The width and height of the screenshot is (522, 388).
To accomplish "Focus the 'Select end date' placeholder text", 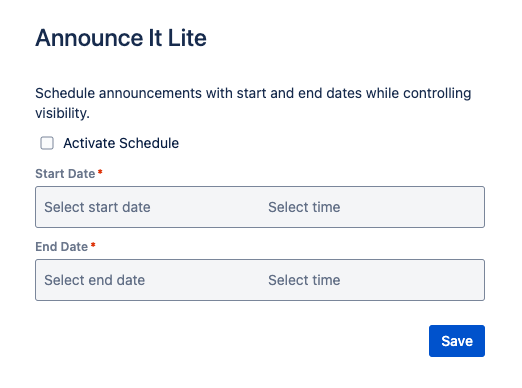I will (95, 280).
